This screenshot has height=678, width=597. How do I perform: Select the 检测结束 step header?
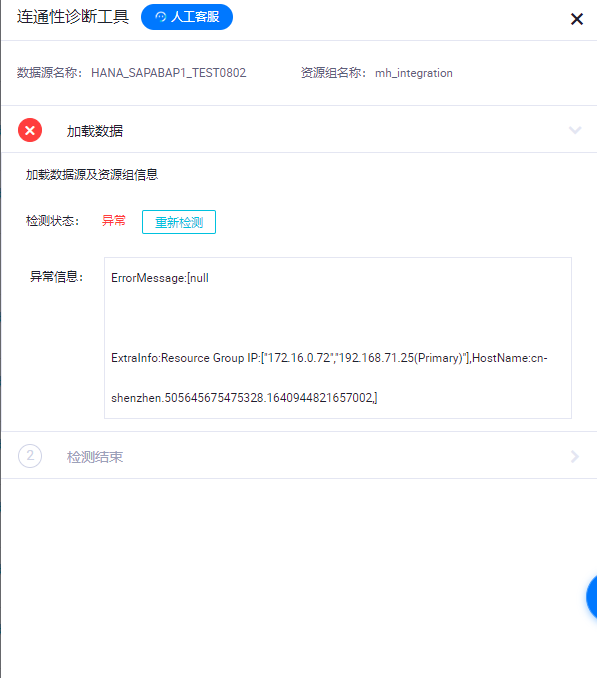pyautogui.click(x=299, y=456)
